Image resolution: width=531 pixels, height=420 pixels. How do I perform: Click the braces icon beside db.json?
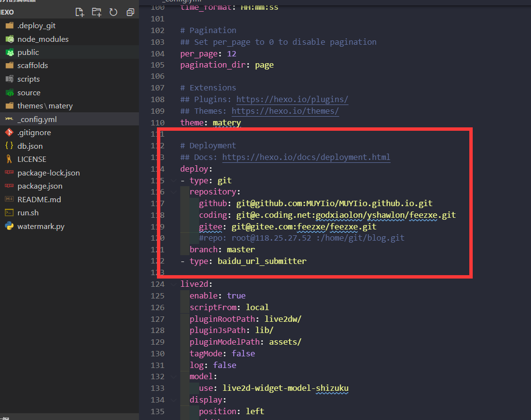coord(10,146)
